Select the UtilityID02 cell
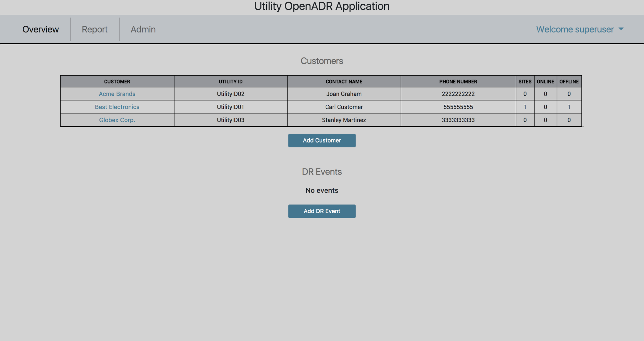 point(231,94)
